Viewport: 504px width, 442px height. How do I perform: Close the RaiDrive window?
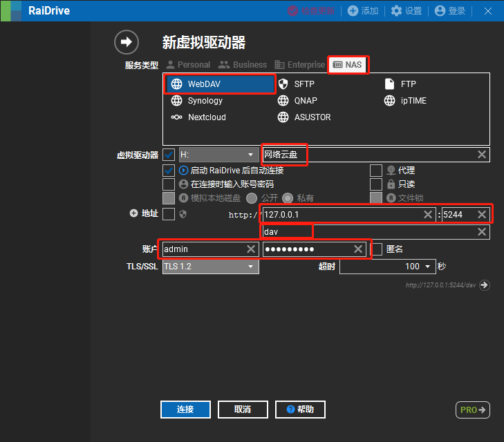(x=487, y=11)
